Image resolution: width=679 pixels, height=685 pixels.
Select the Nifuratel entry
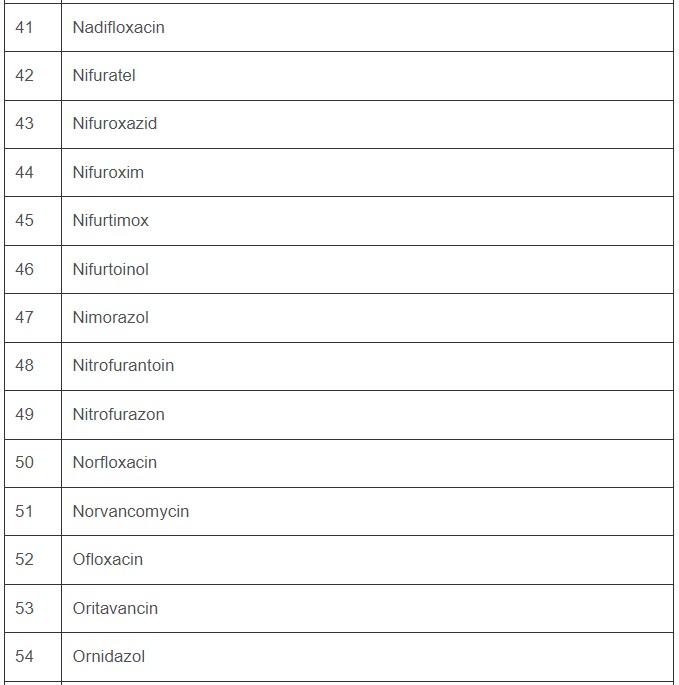(104, 75)
